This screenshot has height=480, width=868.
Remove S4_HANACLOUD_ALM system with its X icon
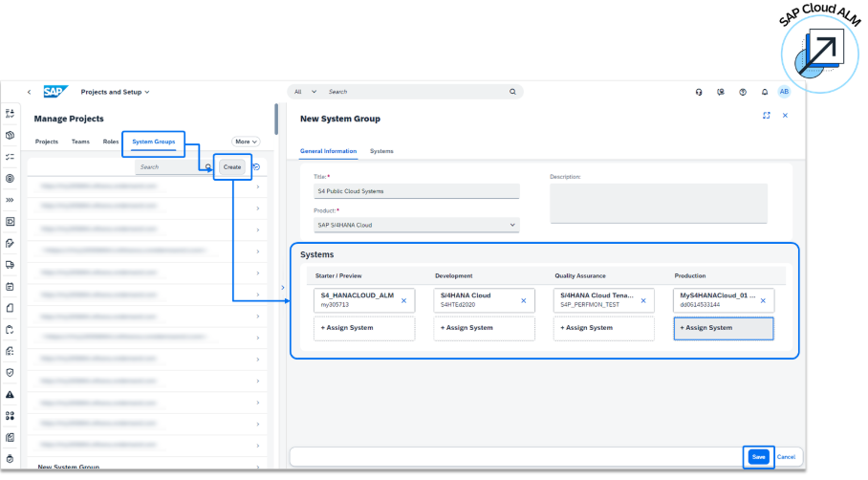403,300
